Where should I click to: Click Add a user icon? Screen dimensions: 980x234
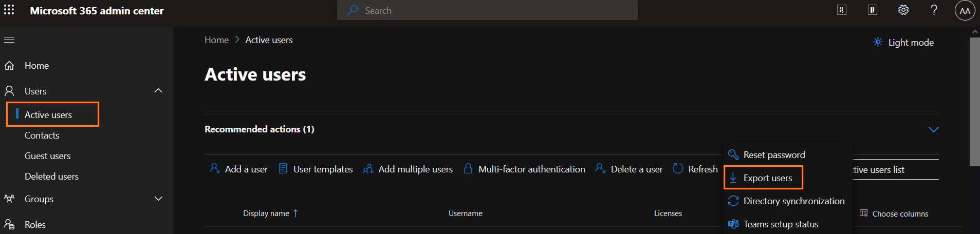tap(215, 168)
